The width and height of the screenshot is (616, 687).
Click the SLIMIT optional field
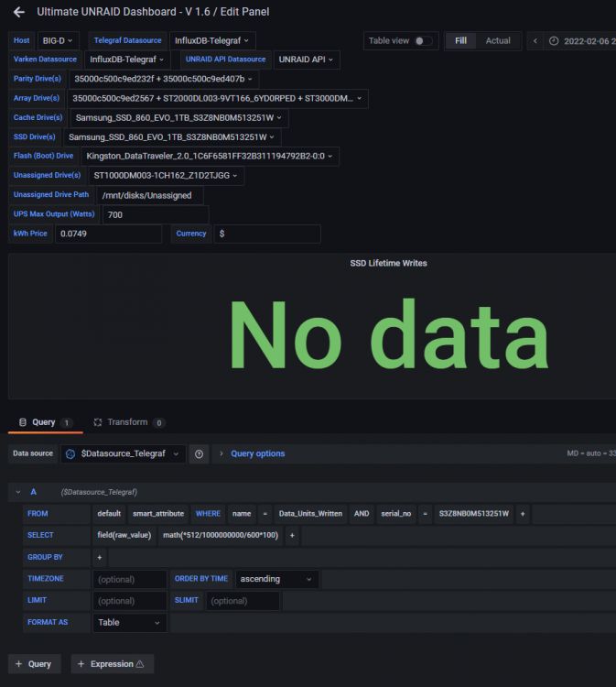point(243,601)
